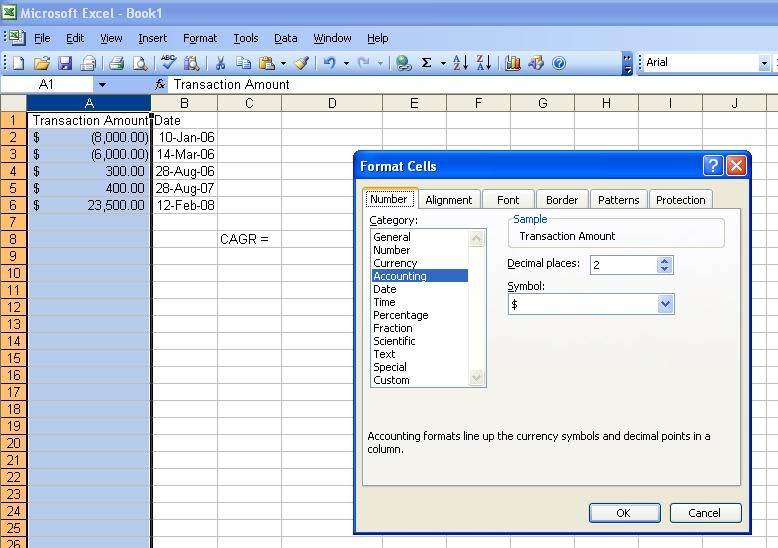The image size is (778, 548).
Task: Click the Format Cells dialog help button
Action: pyautogui.click(x=713, y=165)
